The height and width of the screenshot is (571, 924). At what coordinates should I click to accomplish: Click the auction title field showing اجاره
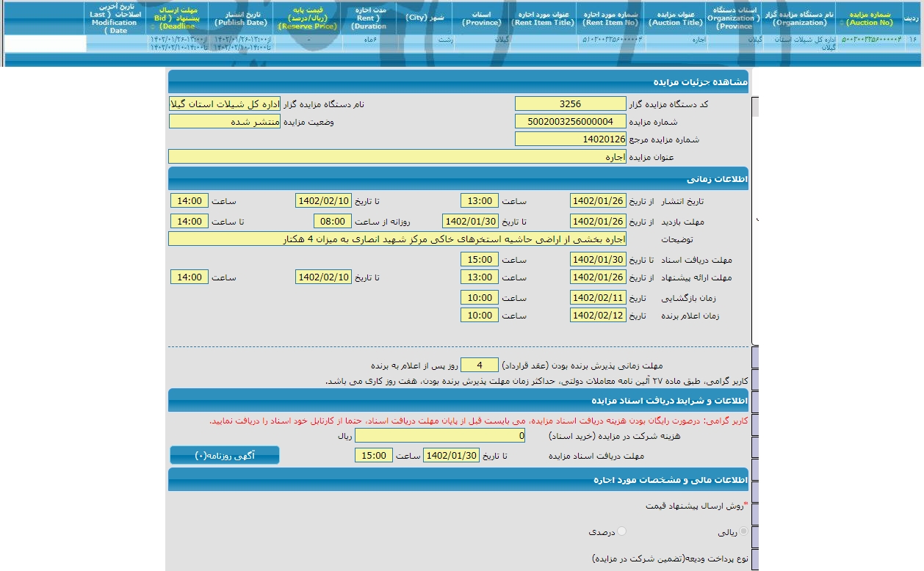point(397,156)
